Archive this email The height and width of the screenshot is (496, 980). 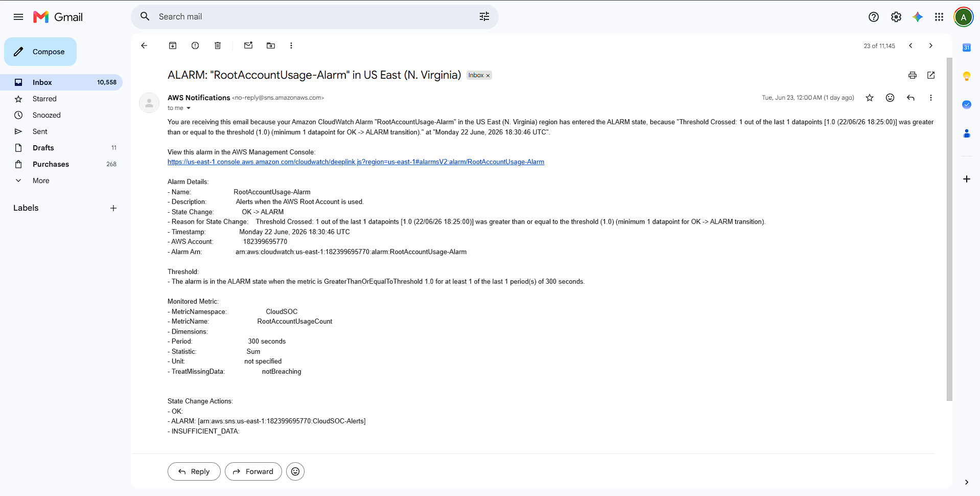click(173, 46)
